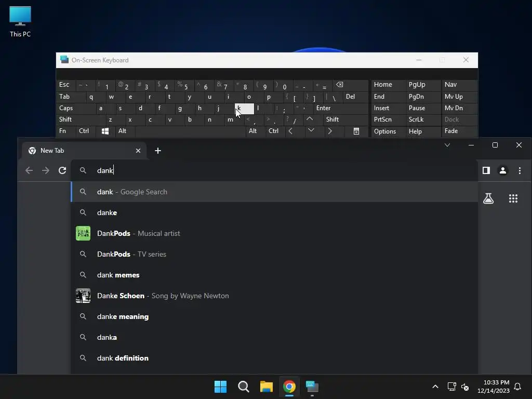532x399 pixels.
Task: Close the New Tab tab
Action: pos(138,151)
